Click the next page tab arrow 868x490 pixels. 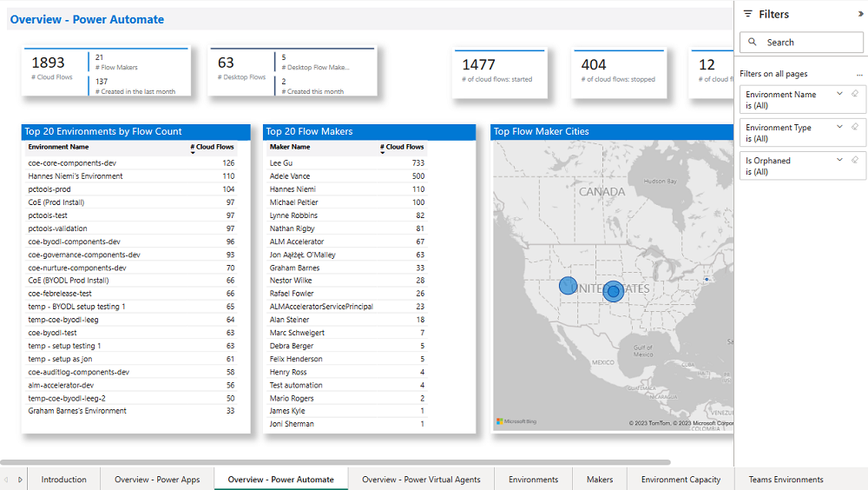(x=20, y=480)
